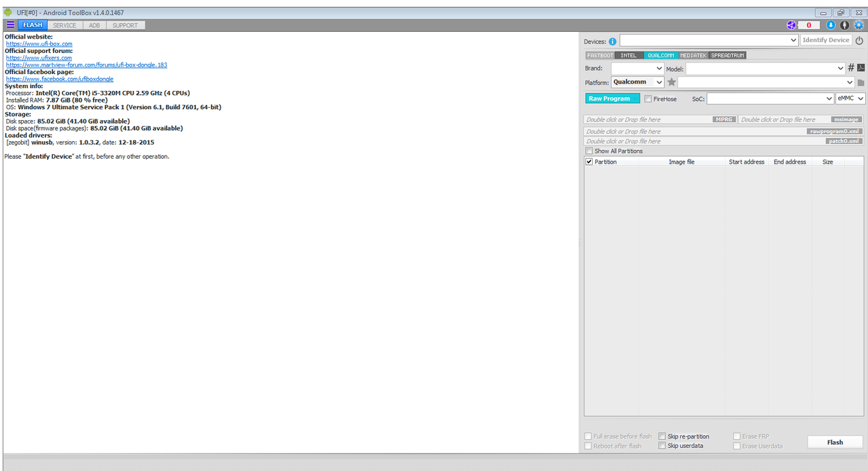Switch to the ADB tab
Image resolution: width=868 pixels, height=471 pixels.
94,25
